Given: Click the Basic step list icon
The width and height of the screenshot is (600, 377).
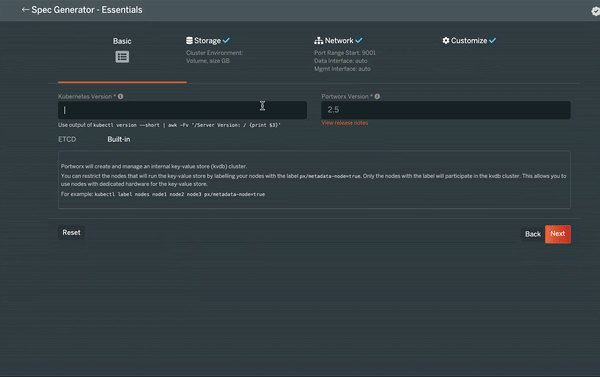Looking at the screenshot, I should pos(122,57).
